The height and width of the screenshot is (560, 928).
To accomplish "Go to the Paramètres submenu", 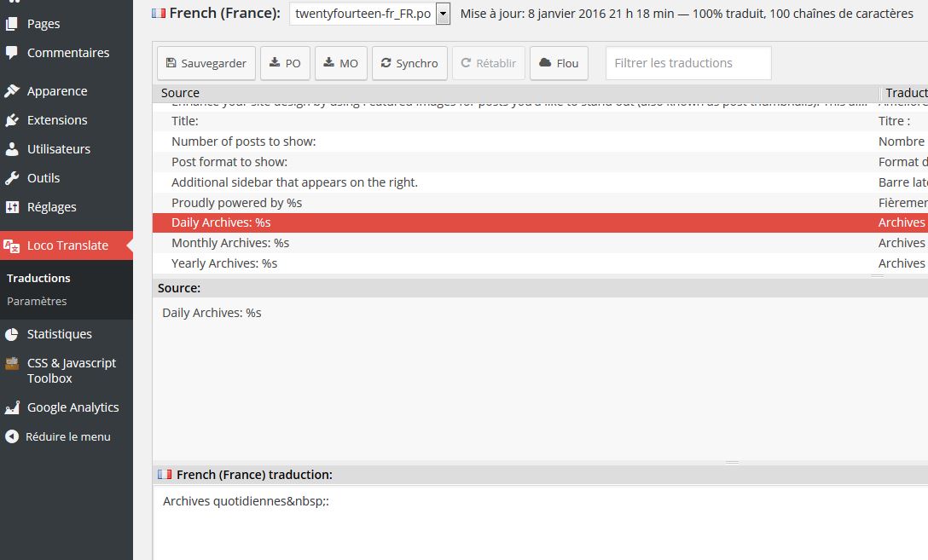I will pyautogui.click(x=37, y=301).
